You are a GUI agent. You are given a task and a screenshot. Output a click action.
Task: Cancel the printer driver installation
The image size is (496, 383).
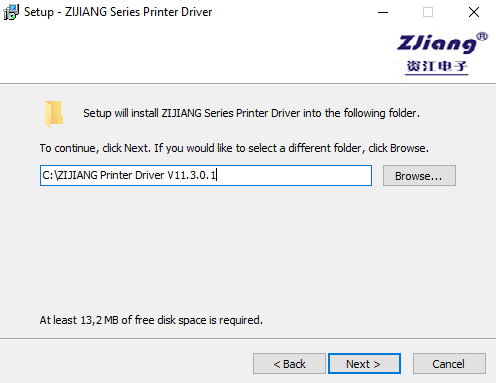pyautogui.click(x=449, y=364)
